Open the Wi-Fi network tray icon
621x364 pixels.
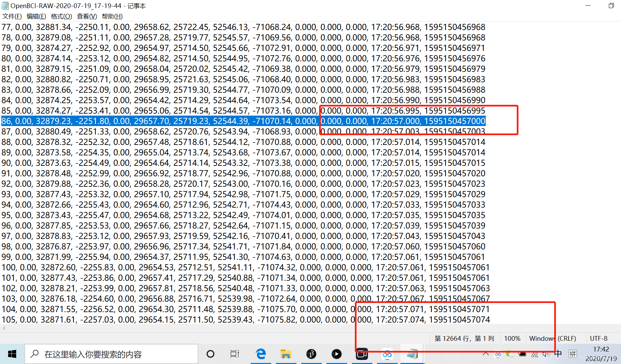tap(535, 354)
